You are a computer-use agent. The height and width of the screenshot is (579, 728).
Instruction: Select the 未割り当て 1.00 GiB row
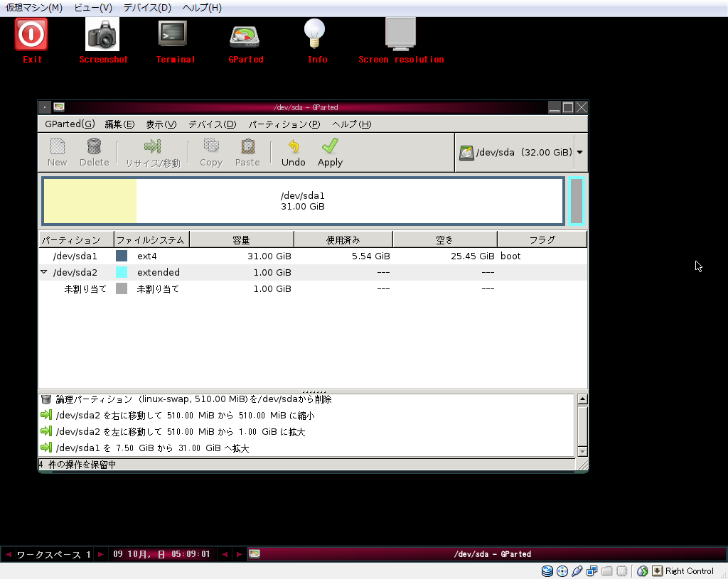pyautogui.click(x=313, y=288)
